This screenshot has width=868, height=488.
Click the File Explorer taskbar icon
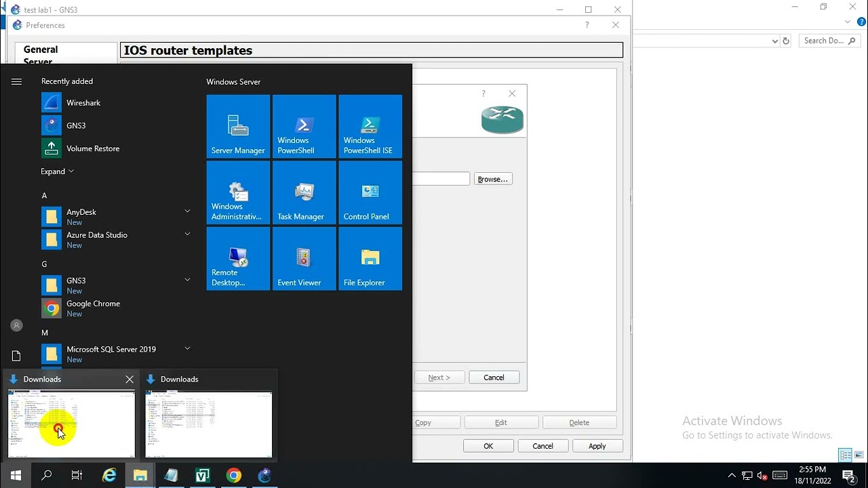[x=140, y=476]
